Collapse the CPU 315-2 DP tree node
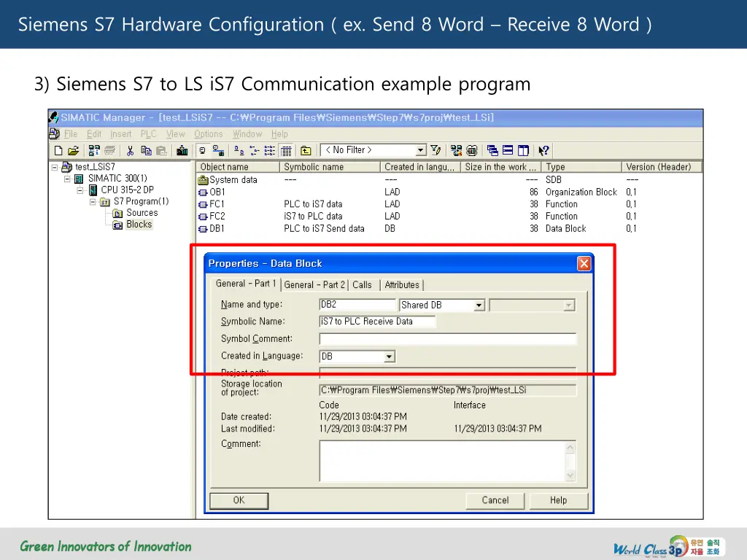This screenshot has width=747, height=560. 80,190
